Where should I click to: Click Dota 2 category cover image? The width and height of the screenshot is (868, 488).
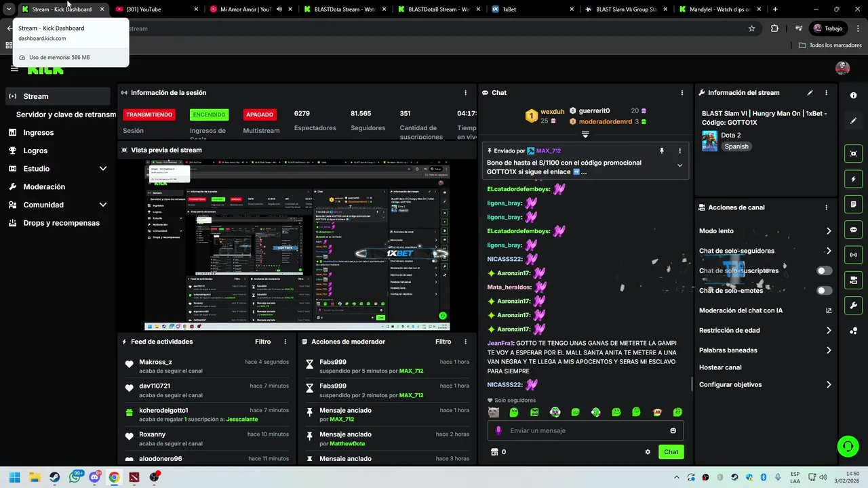pyautogui.click(x=709, y=141)
